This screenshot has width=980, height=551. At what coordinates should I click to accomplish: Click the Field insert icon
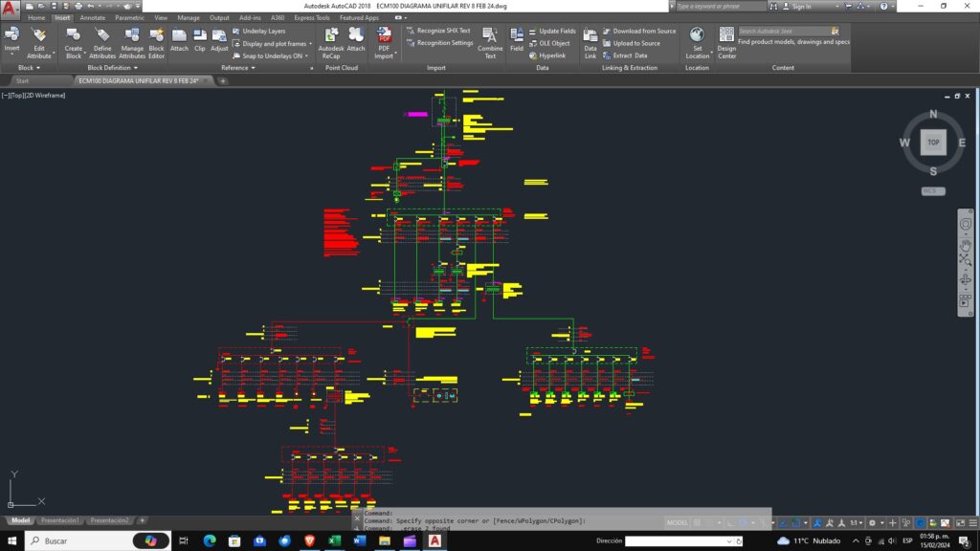[x=517, y=38]
